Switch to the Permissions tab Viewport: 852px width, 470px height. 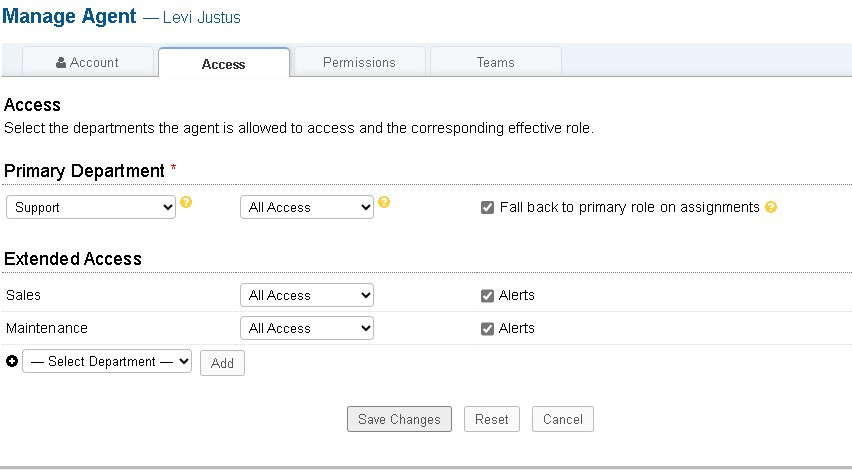click(x=359, y=62)
